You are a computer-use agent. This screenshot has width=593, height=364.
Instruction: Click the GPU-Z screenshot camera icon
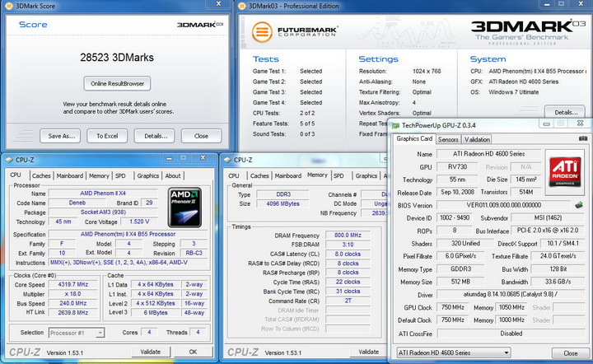coord(583,138)
